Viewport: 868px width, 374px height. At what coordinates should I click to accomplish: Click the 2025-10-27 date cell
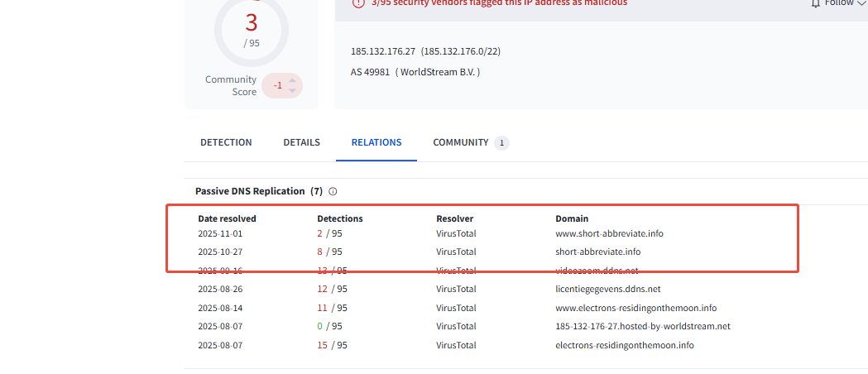point(220,252)
